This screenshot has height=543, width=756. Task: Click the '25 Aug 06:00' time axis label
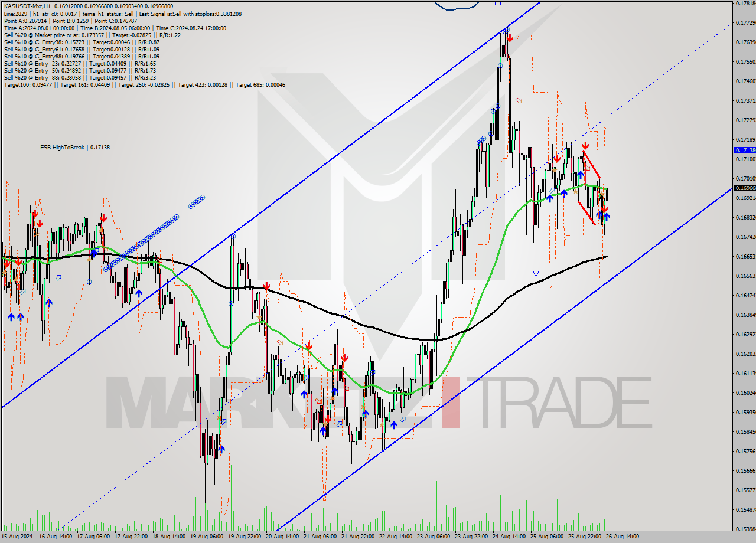[x=547, y=537]
